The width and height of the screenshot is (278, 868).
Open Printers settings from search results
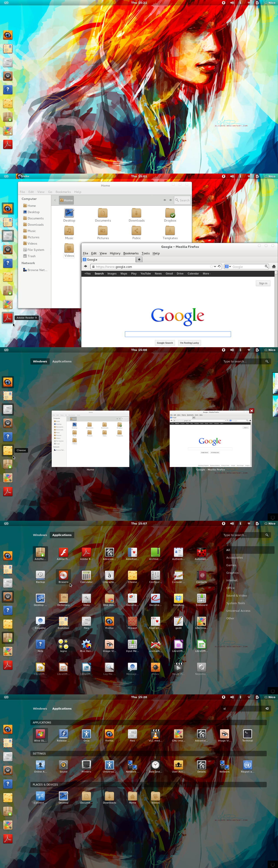tap(86, 766)
